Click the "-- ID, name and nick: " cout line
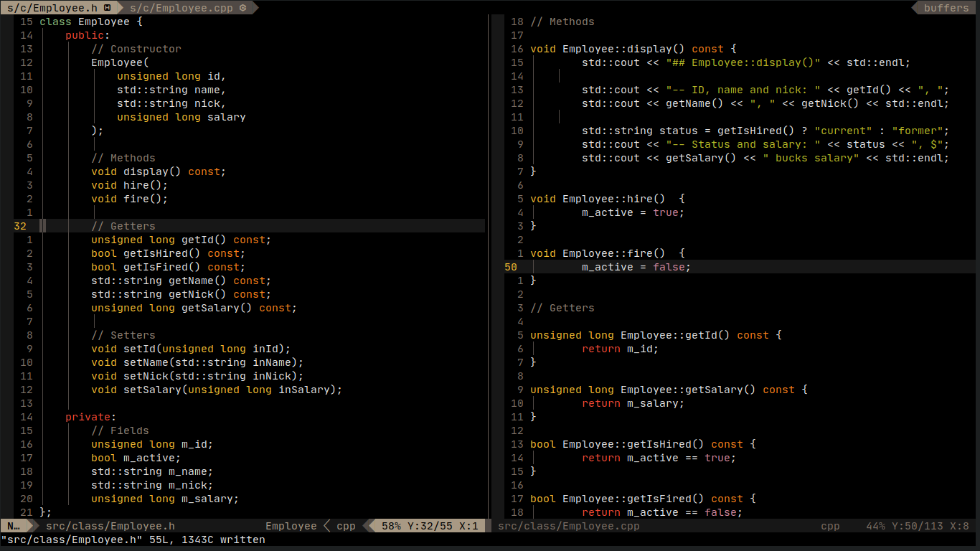The height and width of the screenshot is (551, 980). [765, 90]
